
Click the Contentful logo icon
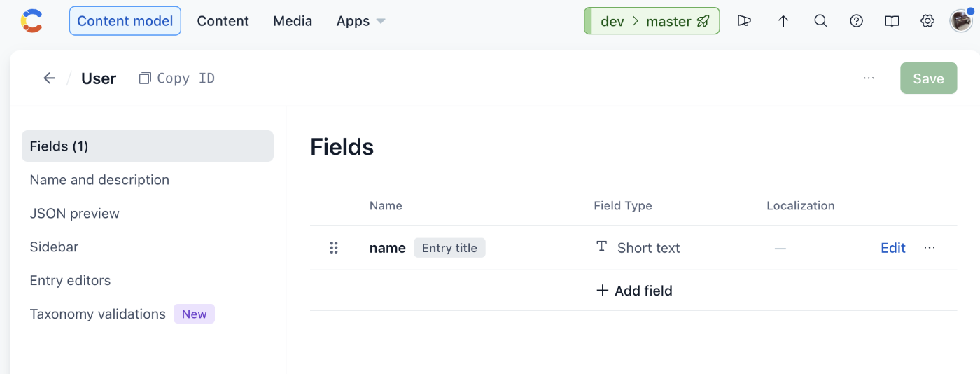31,21
